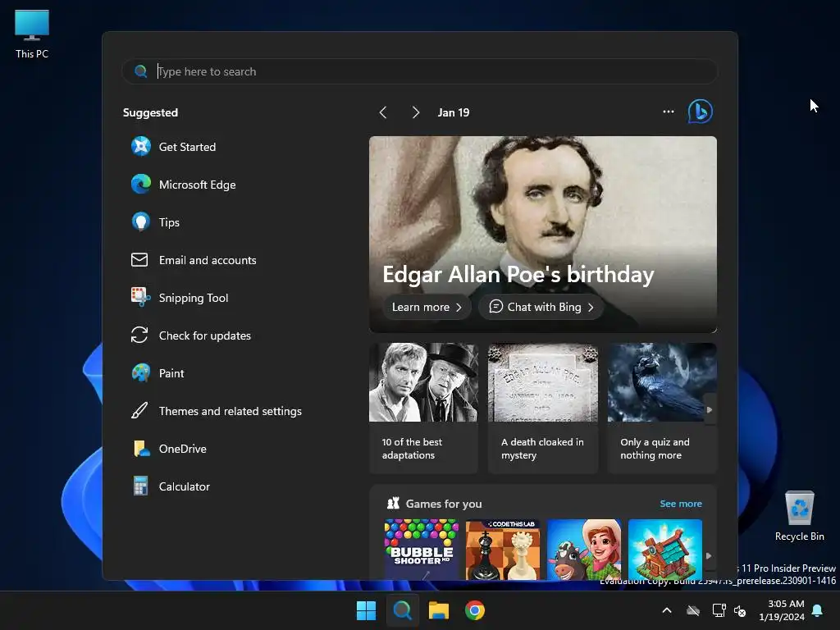Click the network display tray icon
Image resolution: width=840 pixels, height=630 pixels.
(x=719, y=610)
